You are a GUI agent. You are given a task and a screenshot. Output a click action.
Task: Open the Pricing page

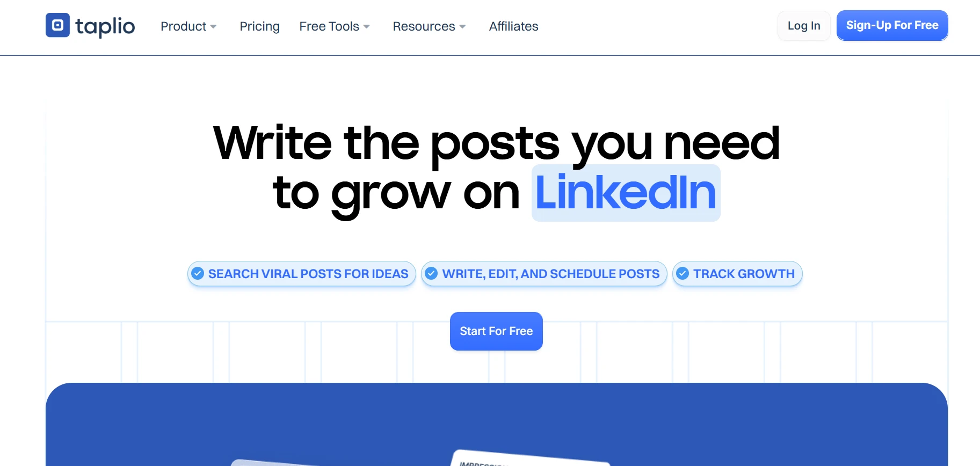click(x=259, y=26)
